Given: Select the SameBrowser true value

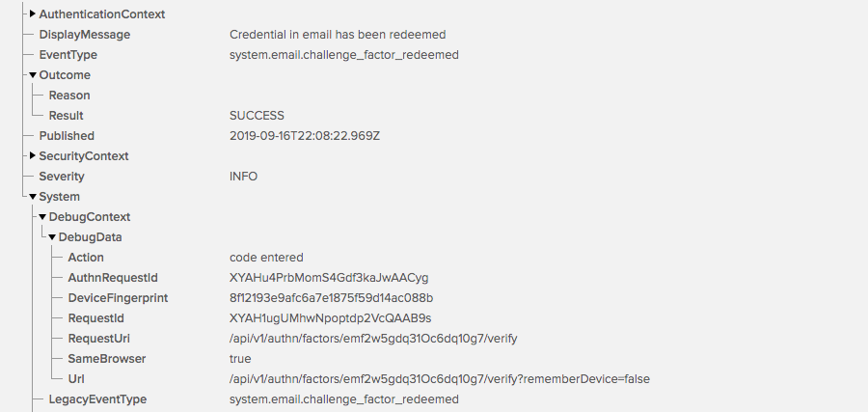Looking at the screenshot, I should coord(240,359).
